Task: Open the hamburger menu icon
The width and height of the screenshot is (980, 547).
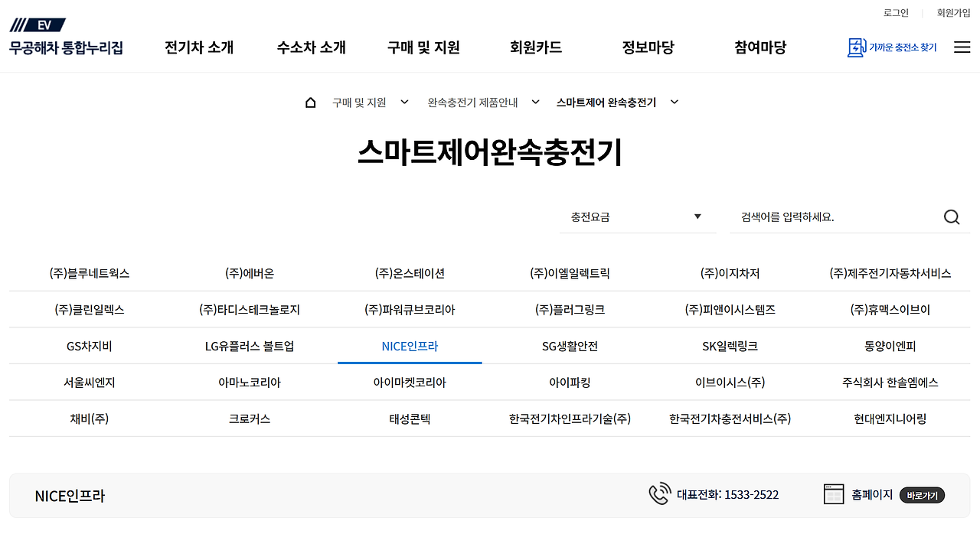Action: tap(962, 47)
